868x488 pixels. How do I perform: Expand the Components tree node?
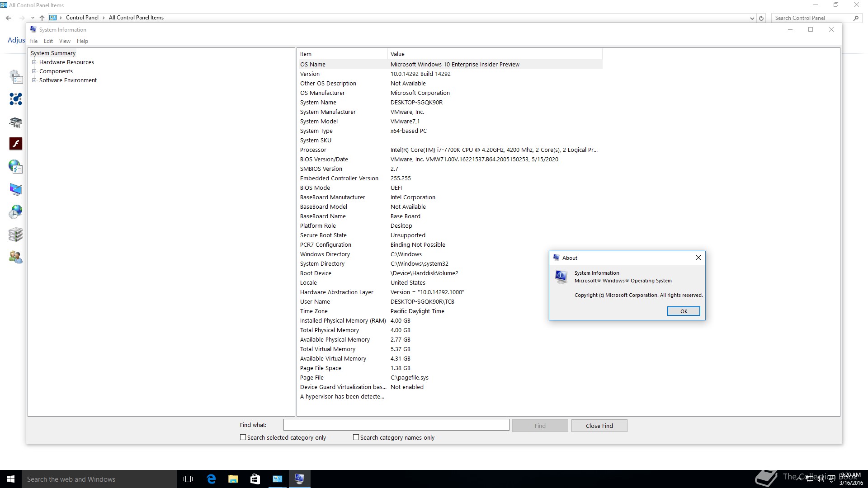[x=34, y=71]
